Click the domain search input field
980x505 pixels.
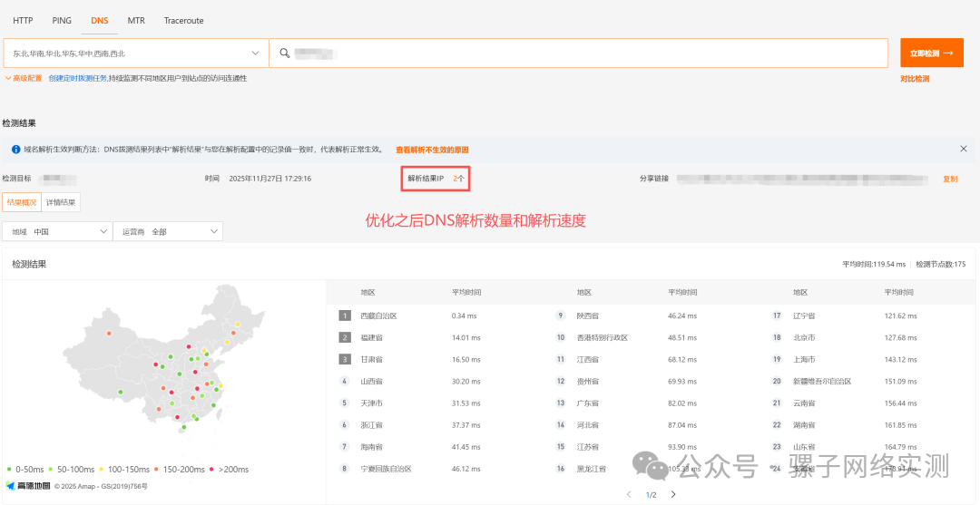tap(578, 53)
